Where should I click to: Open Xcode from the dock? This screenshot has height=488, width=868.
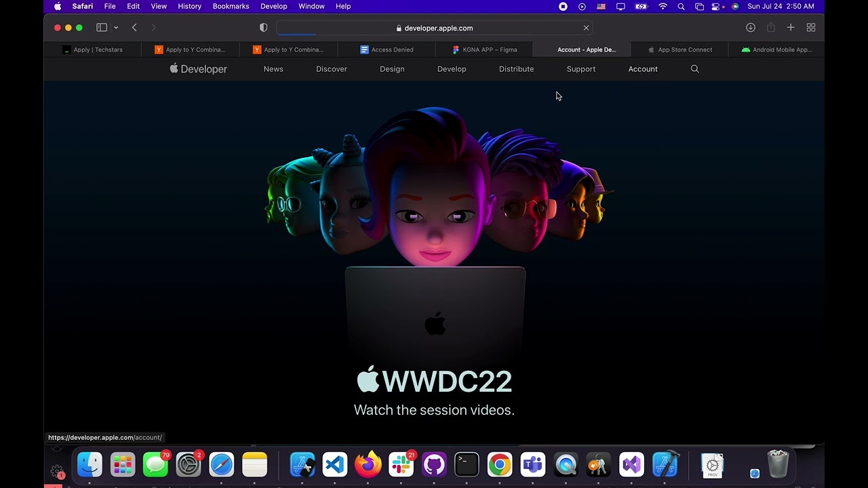tap(665, 465)
